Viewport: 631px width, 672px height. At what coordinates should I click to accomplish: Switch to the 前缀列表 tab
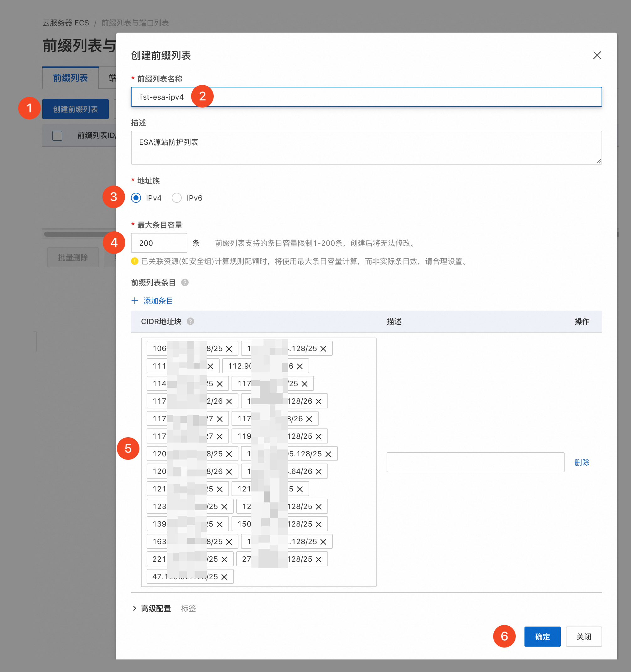click(x=70, y=78)
